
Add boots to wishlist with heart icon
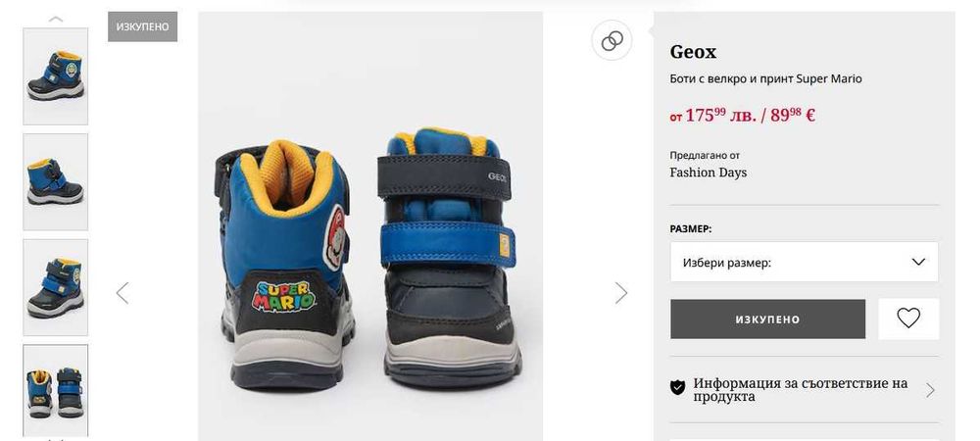tap(908, 318)
